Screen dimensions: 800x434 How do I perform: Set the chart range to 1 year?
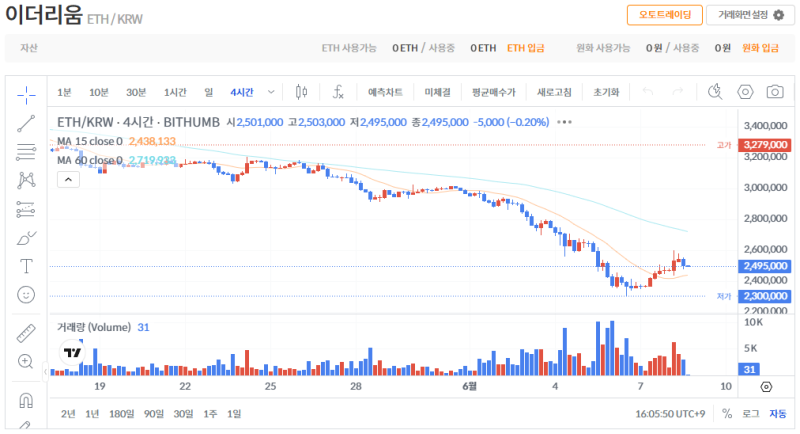(92, 414)
